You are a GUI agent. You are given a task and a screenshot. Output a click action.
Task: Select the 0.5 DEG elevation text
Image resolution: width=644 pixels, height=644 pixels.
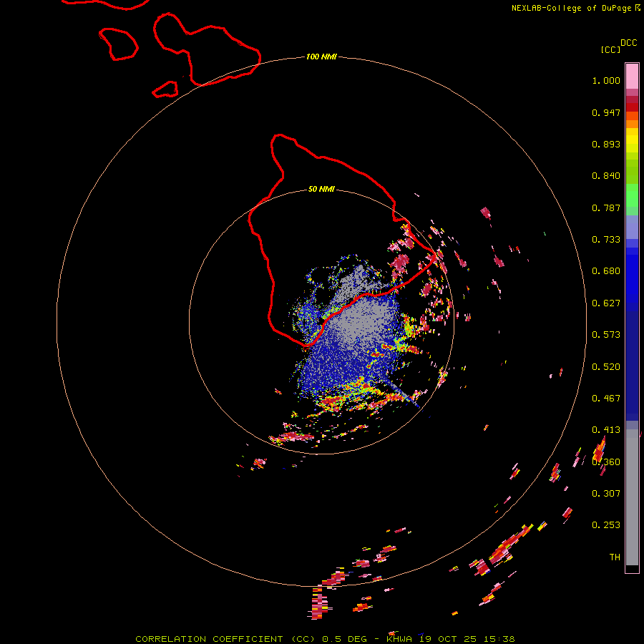click(344, 639)
